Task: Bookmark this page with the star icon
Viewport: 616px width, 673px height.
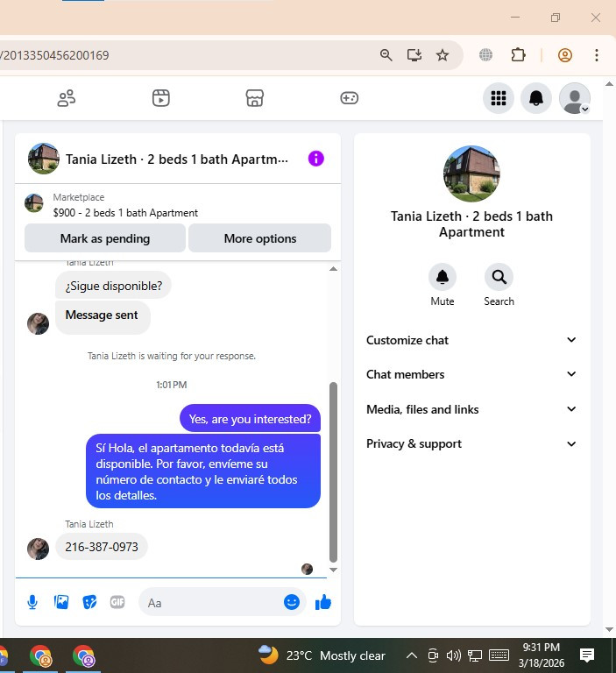Action: pos(443,55)
